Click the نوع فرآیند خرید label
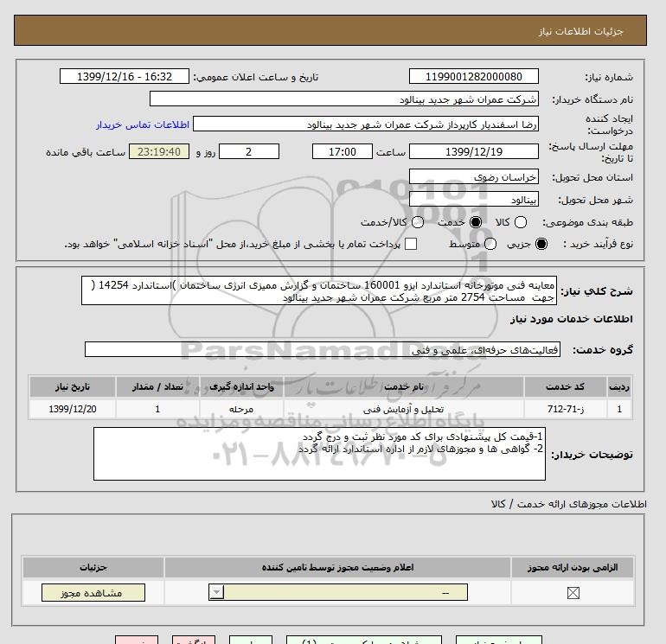Screen dimensions: 666x644 [598, 244]
